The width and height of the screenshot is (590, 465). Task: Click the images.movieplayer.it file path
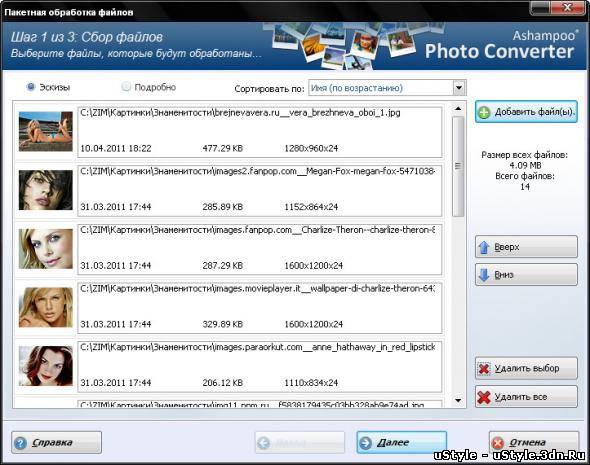(x=258, y=289)
